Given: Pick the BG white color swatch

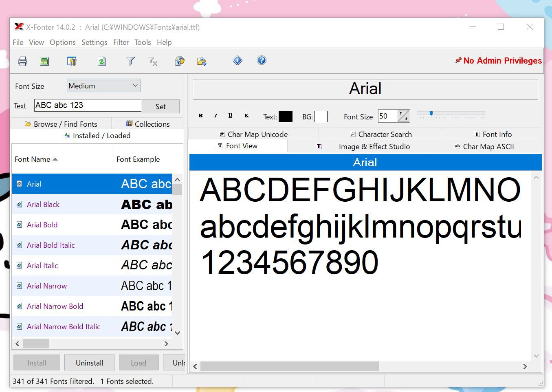Looking at the screenshot, I should [321, 117].
